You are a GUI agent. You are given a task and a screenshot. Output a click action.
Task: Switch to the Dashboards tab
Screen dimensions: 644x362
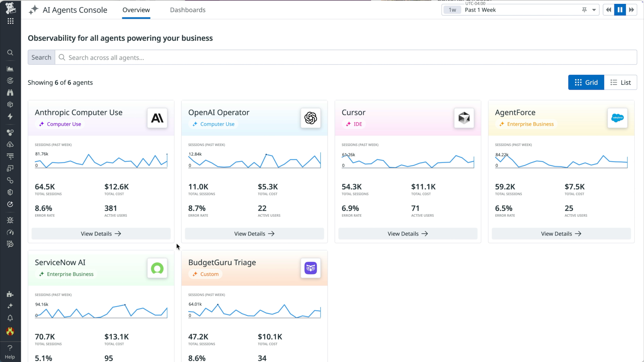pos(188,10)
